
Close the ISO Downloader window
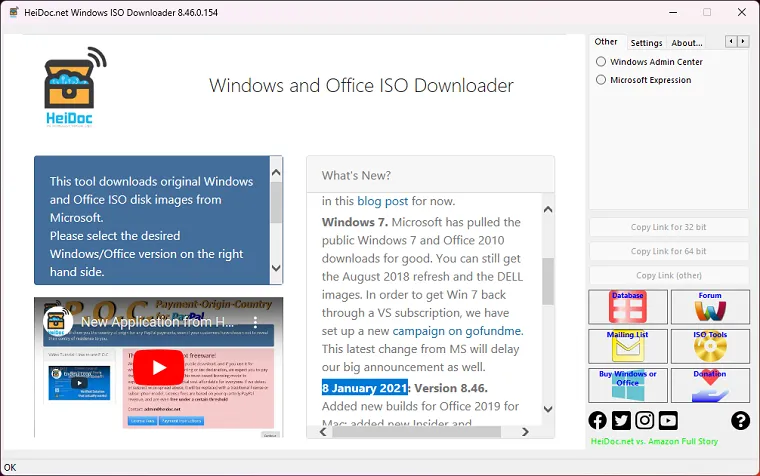pos(742,12)
